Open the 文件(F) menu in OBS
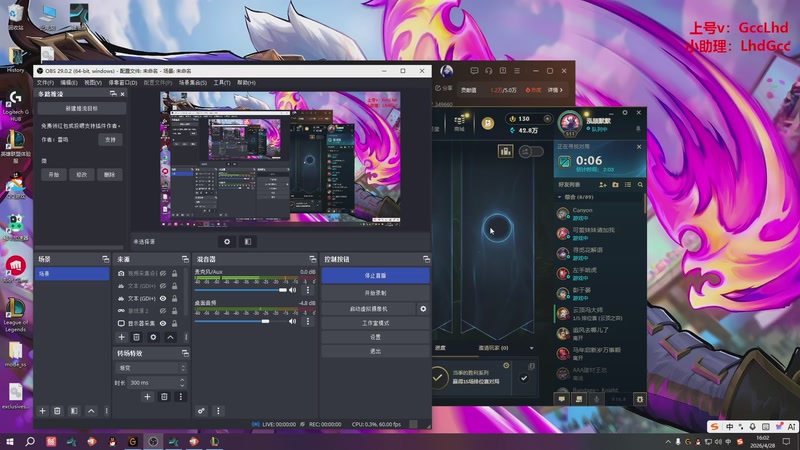Screen dimensions: 800x450 tap(45, 83)
